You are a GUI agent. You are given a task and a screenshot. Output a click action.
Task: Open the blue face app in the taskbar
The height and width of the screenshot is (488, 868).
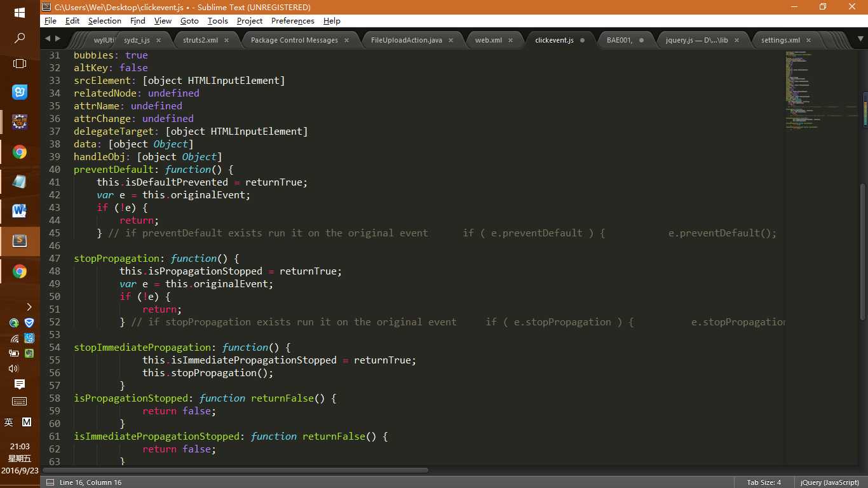pos(20,92)
